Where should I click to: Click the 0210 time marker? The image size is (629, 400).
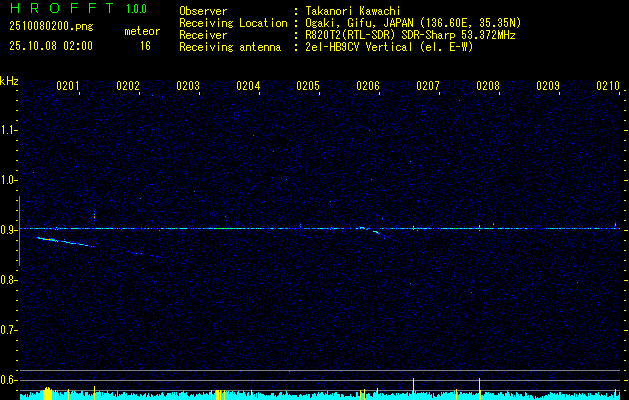608,86
